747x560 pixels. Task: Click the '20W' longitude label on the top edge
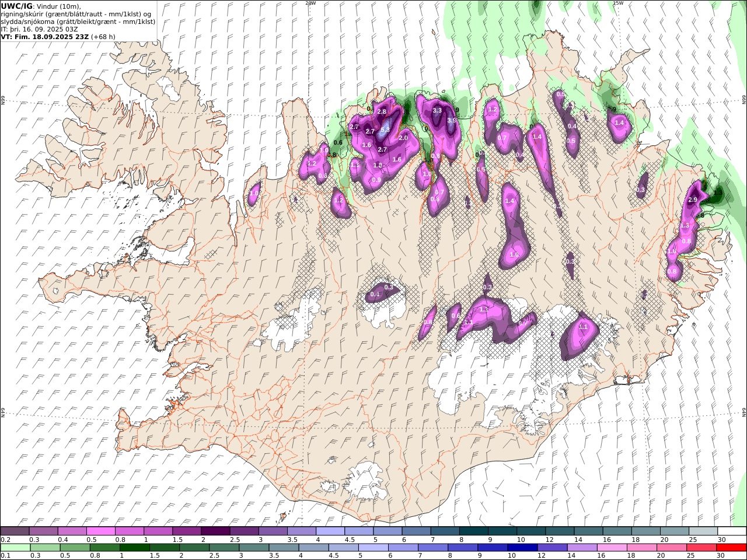(310, 3)
